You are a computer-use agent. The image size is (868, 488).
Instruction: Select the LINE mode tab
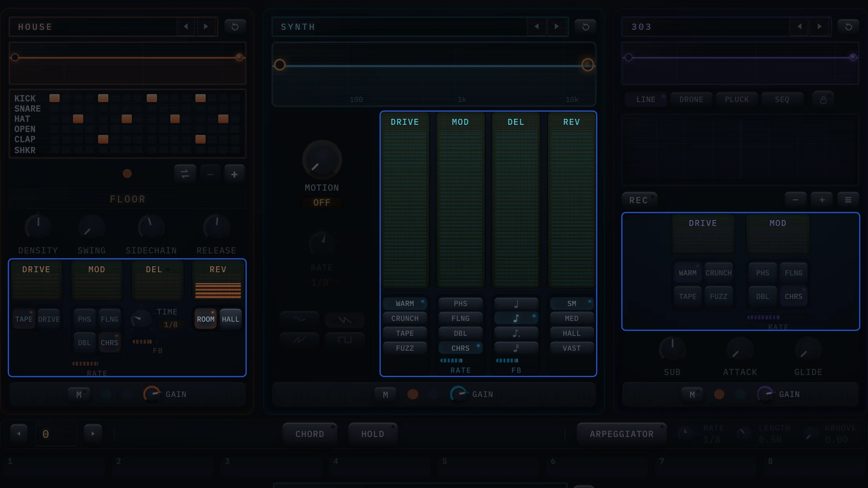[x=646, y=100]
